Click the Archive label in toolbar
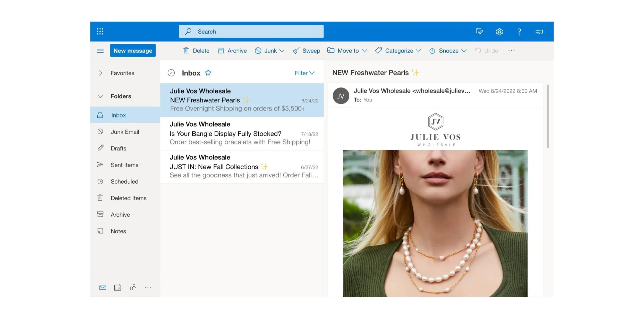Screen dimensions: 644x319 click(237, 51)
